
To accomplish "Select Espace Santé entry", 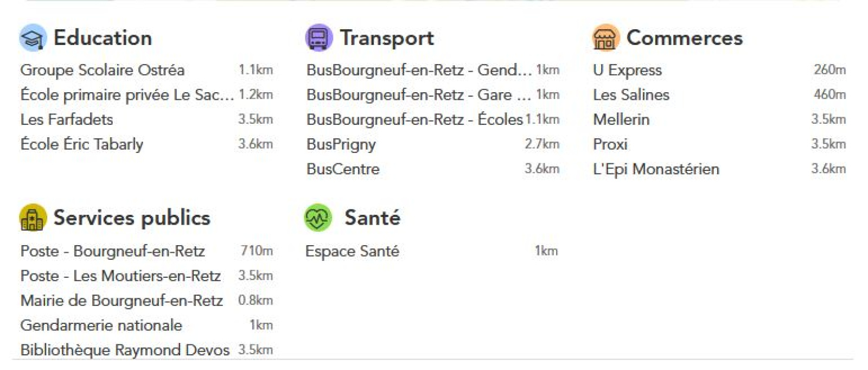I will click(x=352, y=251).
